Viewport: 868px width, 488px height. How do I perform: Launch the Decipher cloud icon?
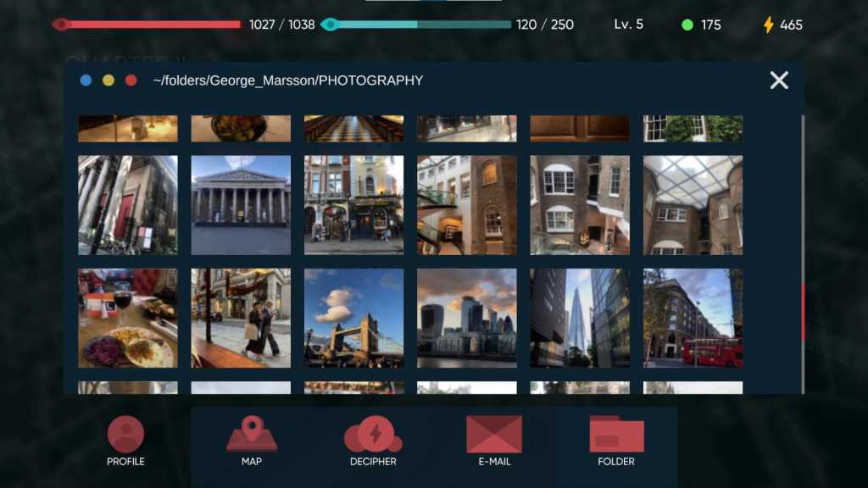coord(373,435)
